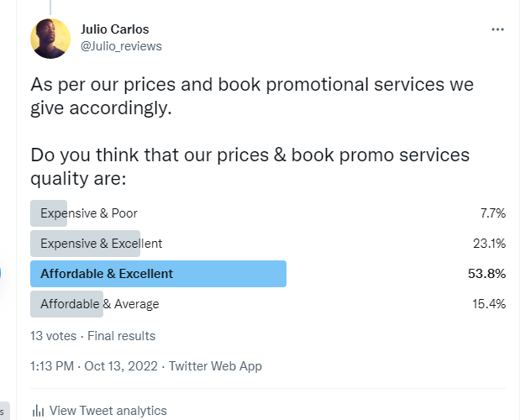Screen dimensions: 531x420
Task: Select the "Expensive & Poor" poll option
Action: point(89,213)
